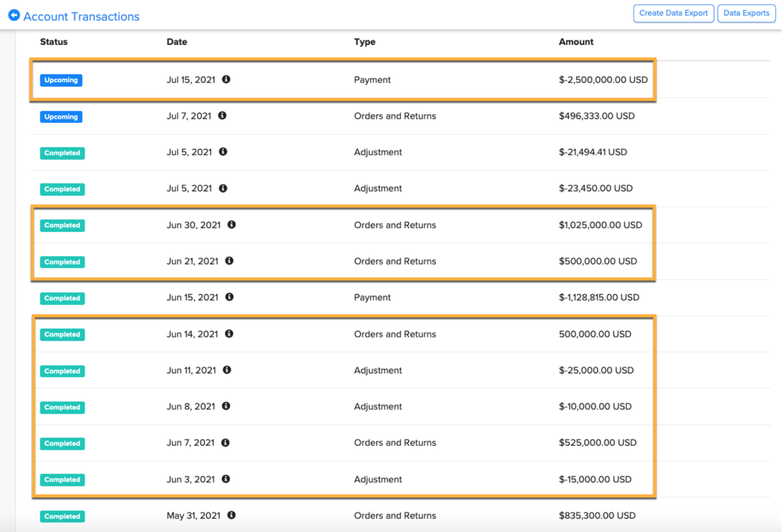This screenshot has height=532, width=782.
Task: Show info for Jul 5 $-23,450.00 adjustment
Action: [x=223, y=188]
